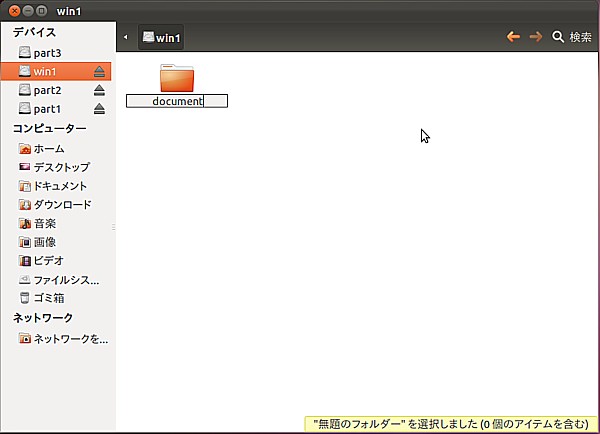This screenshot has width=600, height=434.
Task: Click the 検索 search label
Action: pos(580,37)
